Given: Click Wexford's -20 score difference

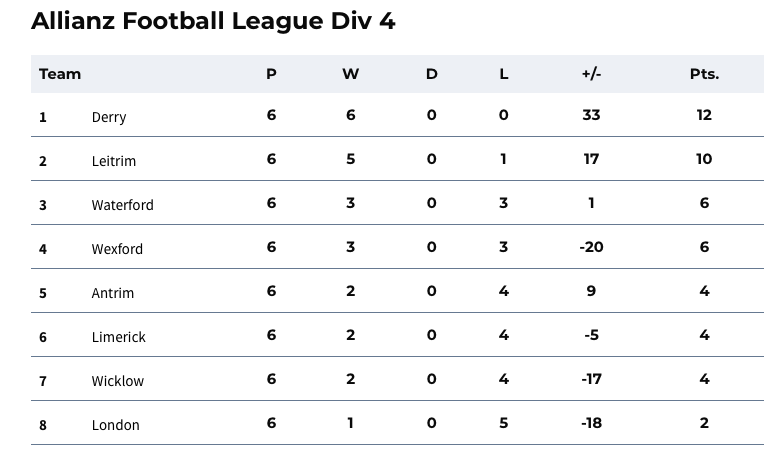Looking at the screenshot, I should coord(591,247).
